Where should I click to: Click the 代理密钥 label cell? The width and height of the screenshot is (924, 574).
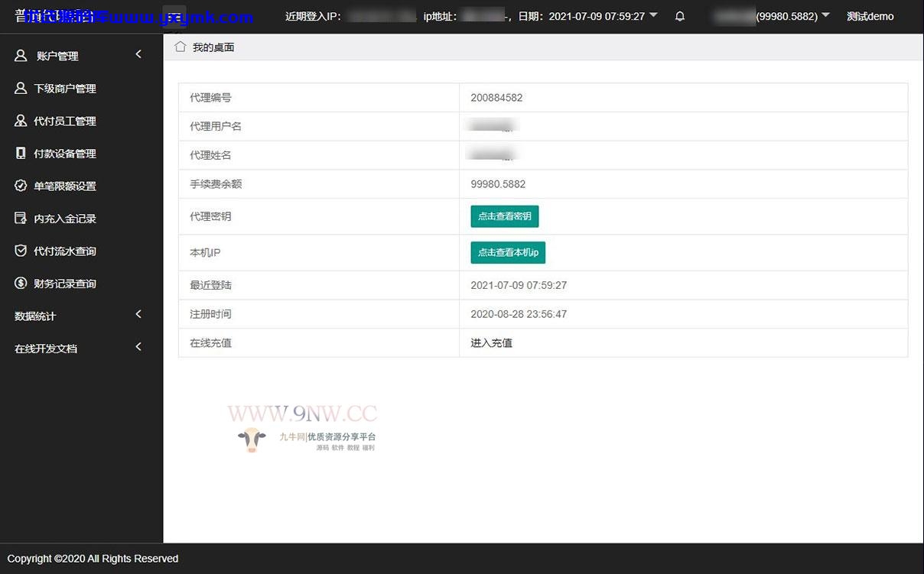pyautogui.click(x=319, y=216)
